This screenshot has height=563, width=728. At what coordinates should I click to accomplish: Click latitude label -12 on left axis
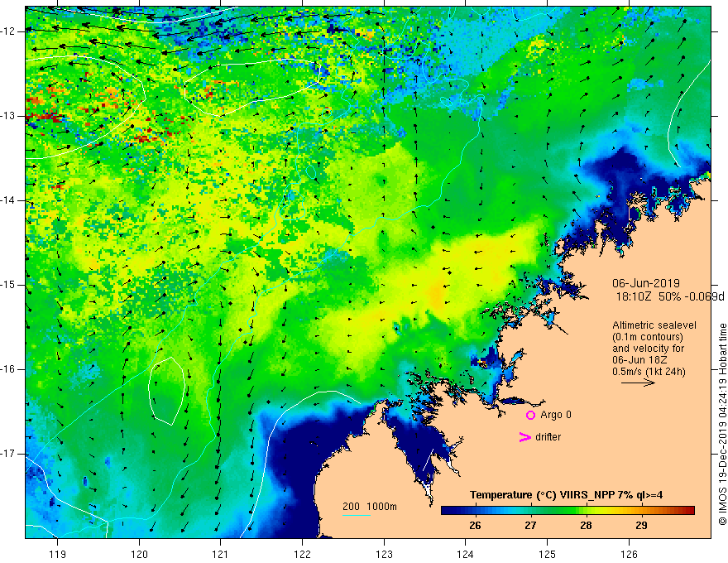8,31
